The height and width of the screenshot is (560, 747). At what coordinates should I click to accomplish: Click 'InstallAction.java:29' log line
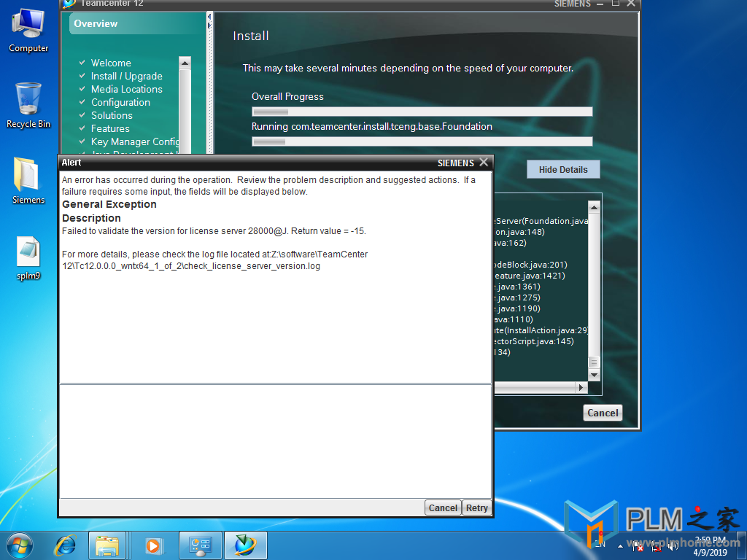coord(541,330)
